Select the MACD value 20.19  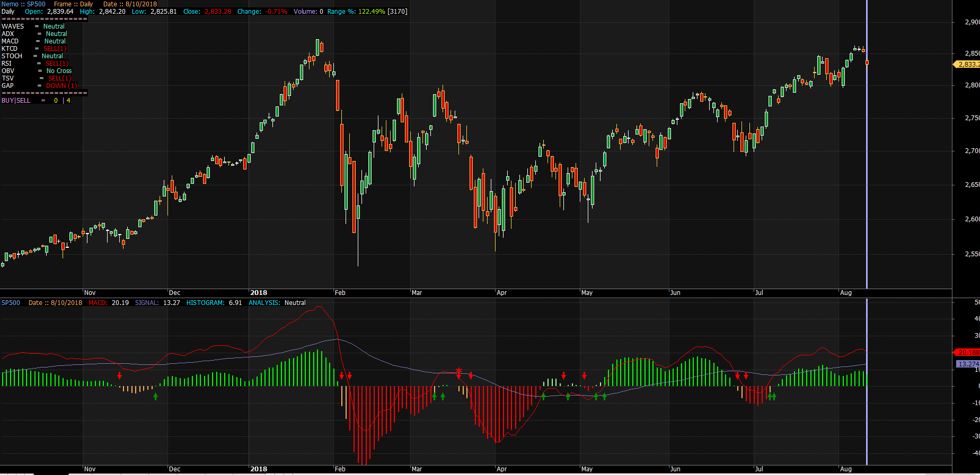(120, 302)
